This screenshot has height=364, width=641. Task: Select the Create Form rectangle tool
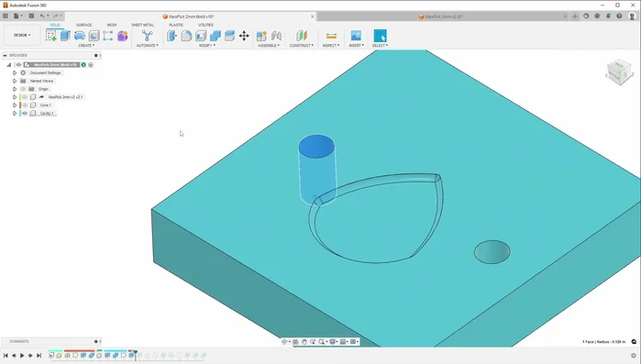(x=108, y=36)
